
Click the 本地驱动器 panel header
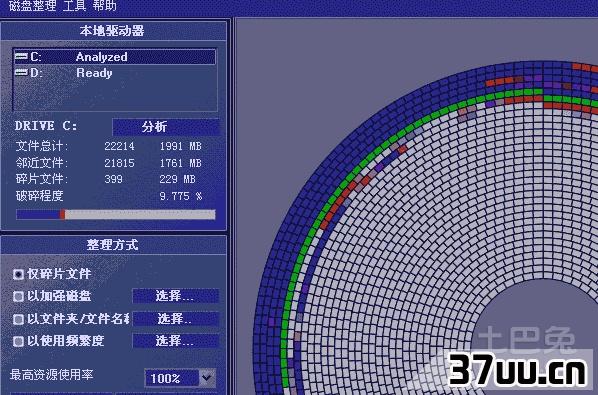coord(113,31)
